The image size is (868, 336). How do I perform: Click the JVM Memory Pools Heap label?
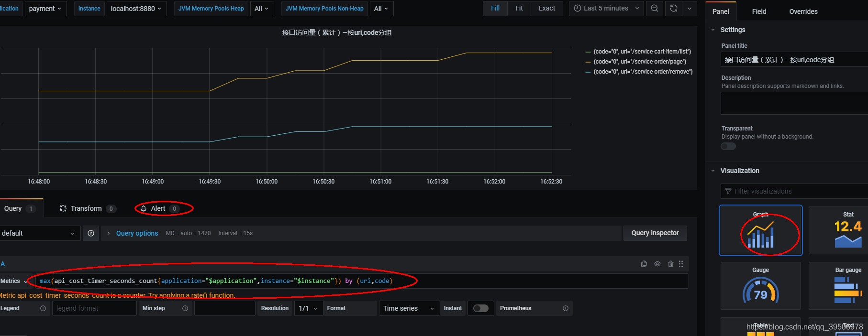211,9
